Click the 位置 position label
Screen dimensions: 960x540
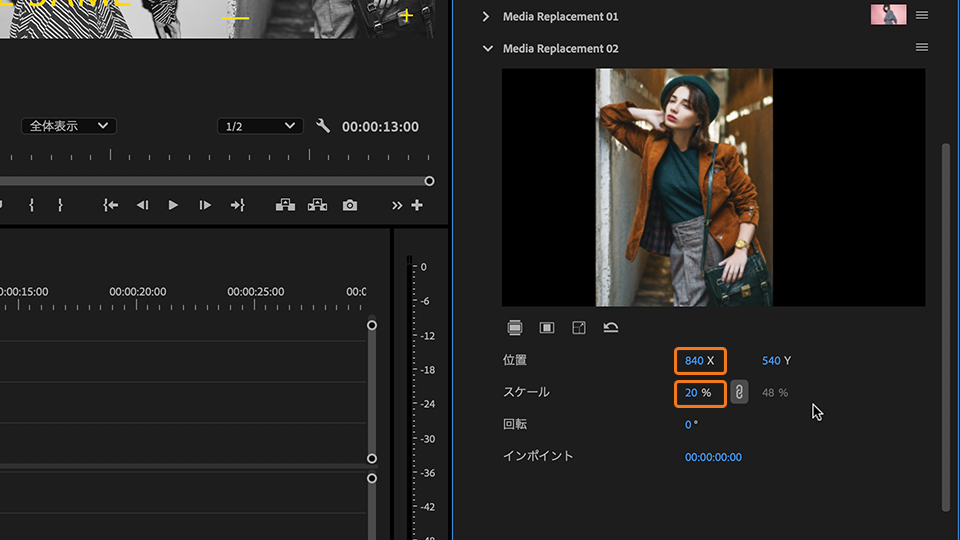pyautogui.click(x=515, y=360)
